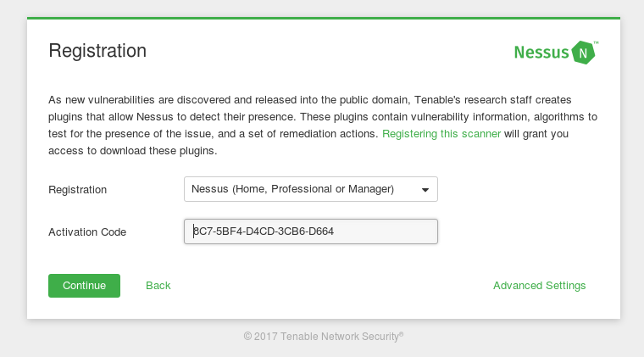Focus the Activation Code input field

tap(311, 231)
